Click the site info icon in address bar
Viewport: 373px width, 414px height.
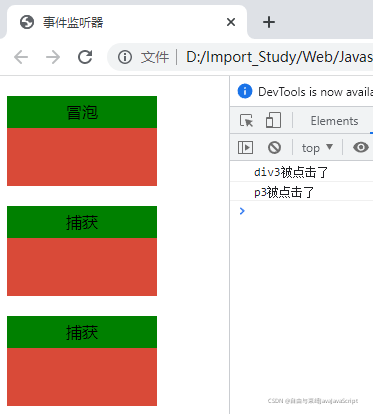[x=125, y=57]
